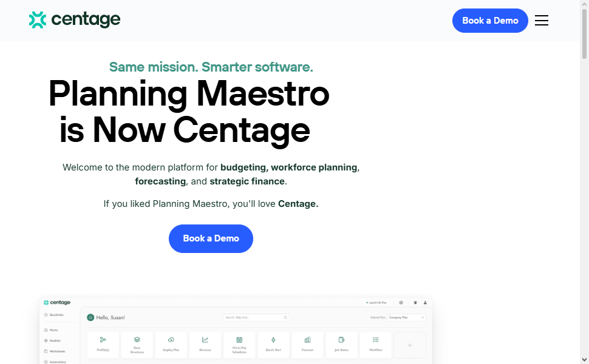Click the Profile(s) tile in the dashboard preview
Image resolution: width=589 pixels, height=364 pixels.
click(x=103, y=345)
